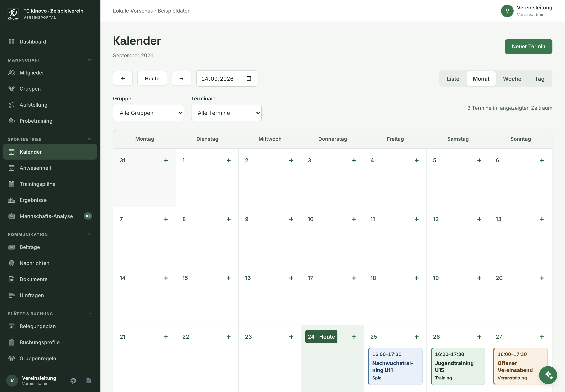This screenshot has height=392, width=565.
Task: Open Ergebnisse page
Action: pos(50,200)
